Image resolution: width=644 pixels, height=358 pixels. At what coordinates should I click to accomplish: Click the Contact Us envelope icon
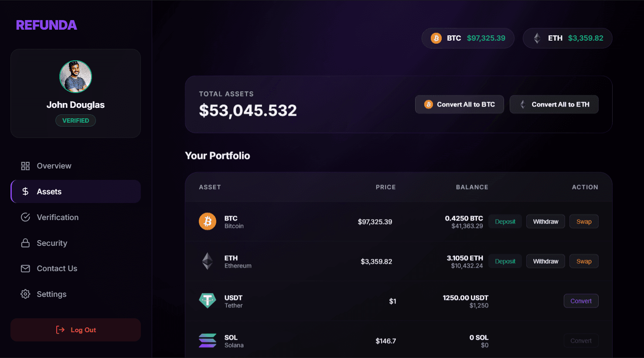point(25,268)
